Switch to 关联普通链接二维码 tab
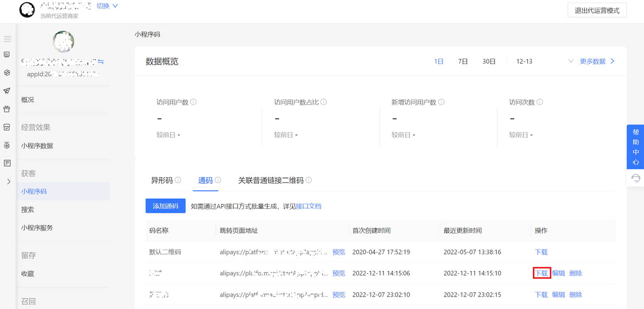Image resolution: width=644 pixels, height=309 pixels. point(271,180)
